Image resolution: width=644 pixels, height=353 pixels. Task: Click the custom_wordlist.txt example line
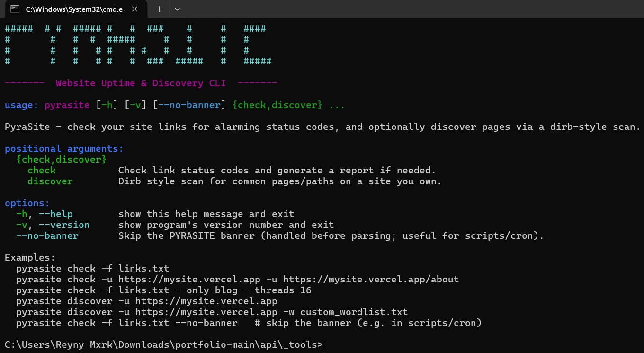point(212,312)
